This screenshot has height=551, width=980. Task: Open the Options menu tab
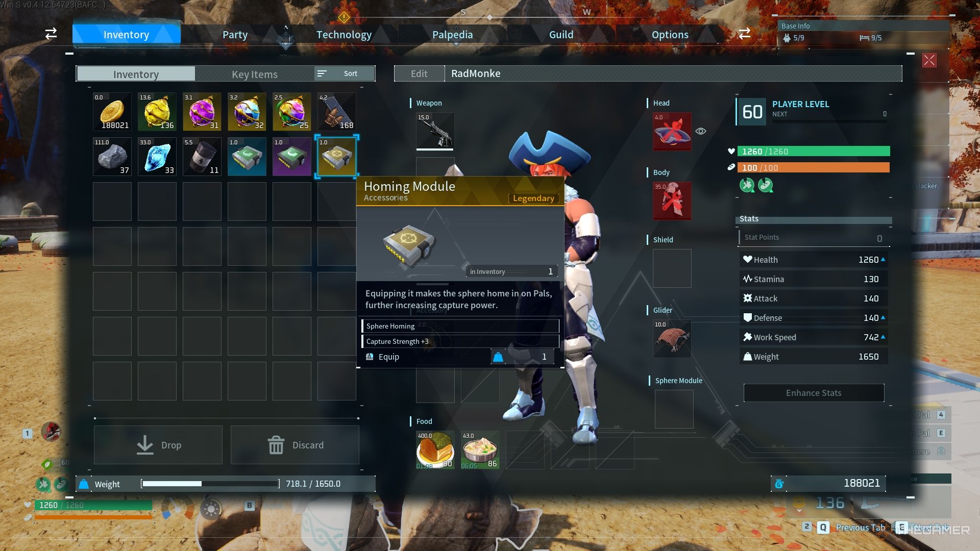click(670, 34)
